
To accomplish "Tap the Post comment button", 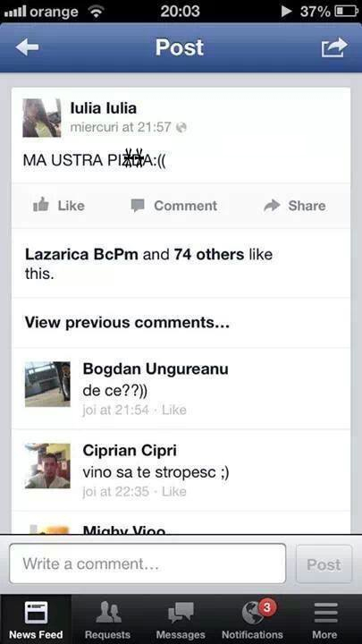I will click(x=324, y=563).
